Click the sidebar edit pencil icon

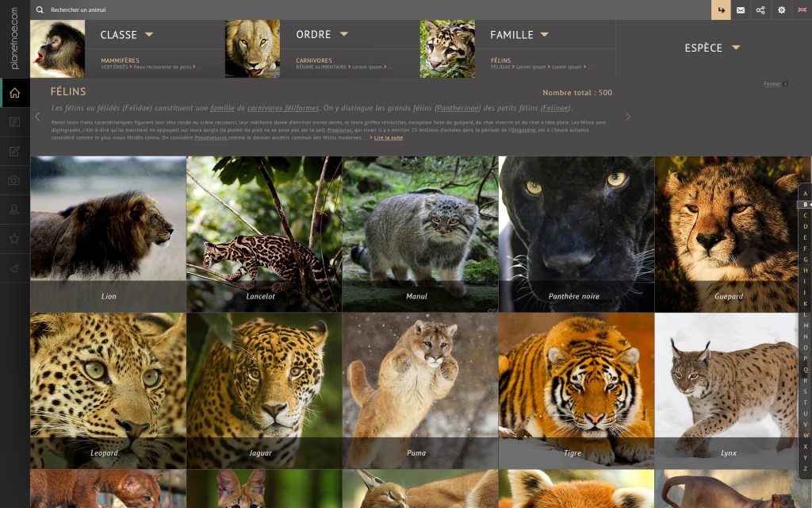pos(14,152)
